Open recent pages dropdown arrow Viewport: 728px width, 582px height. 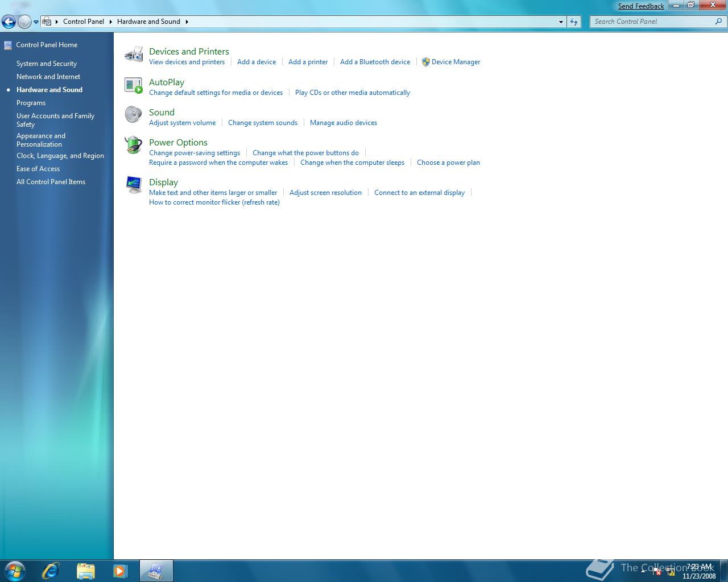[36, 22]
